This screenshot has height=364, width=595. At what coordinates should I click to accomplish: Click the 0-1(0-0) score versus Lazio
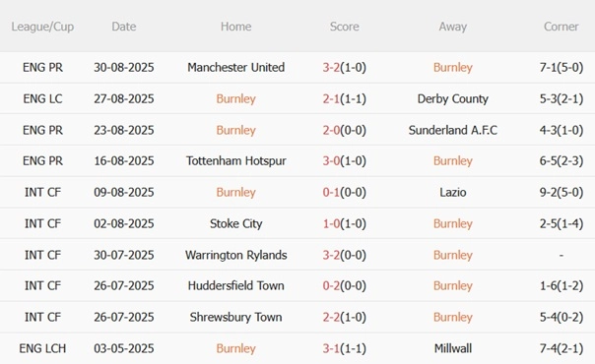(x=344, y=193)
